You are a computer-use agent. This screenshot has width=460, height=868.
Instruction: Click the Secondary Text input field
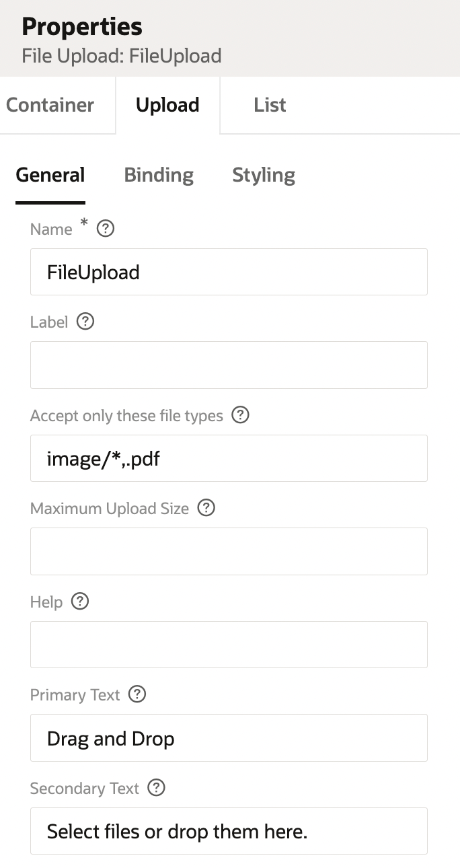229,831
